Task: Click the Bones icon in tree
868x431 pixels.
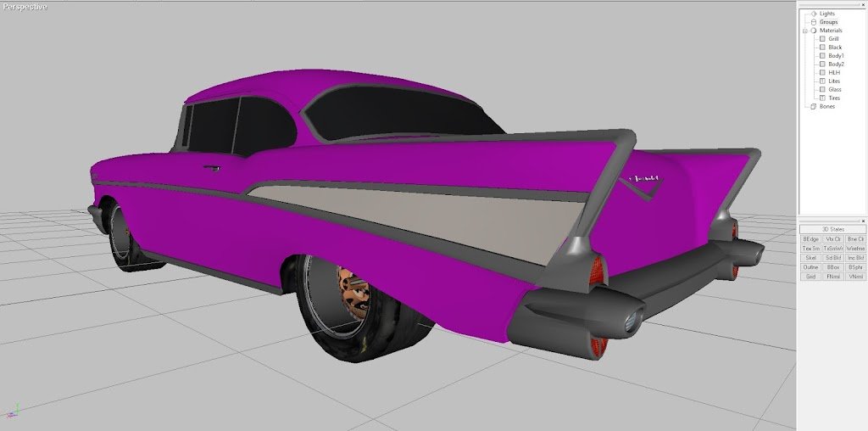Action: (813, 107)
